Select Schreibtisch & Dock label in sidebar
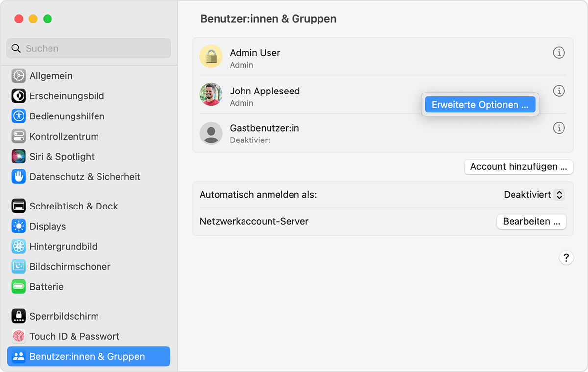 tap(73, 206)
